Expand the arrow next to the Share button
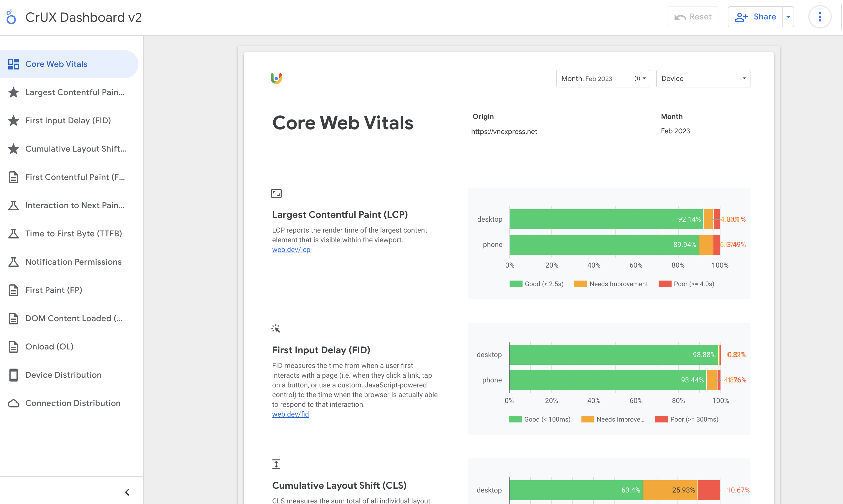Image resolution: width=843 pixels, height=504 pixels. coord(789,16)
